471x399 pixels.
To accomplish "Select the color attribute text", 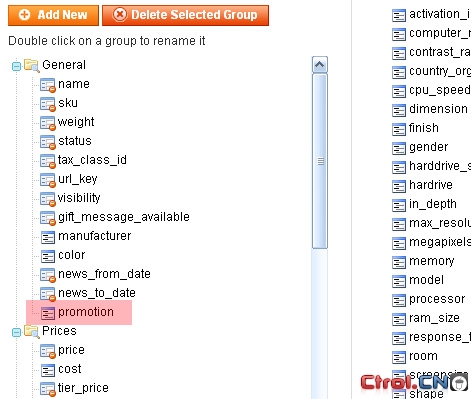I will [x=72, y=255].
